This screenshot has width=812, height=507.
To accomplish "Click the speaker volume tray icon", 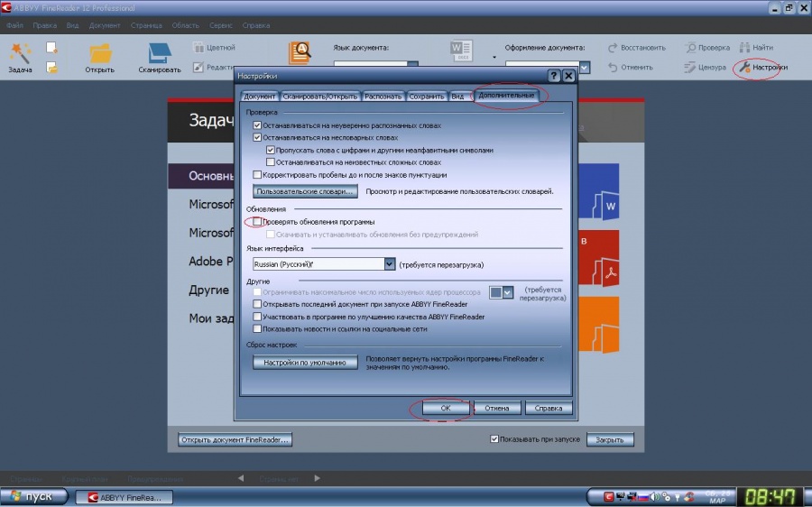I will point(654,497).
